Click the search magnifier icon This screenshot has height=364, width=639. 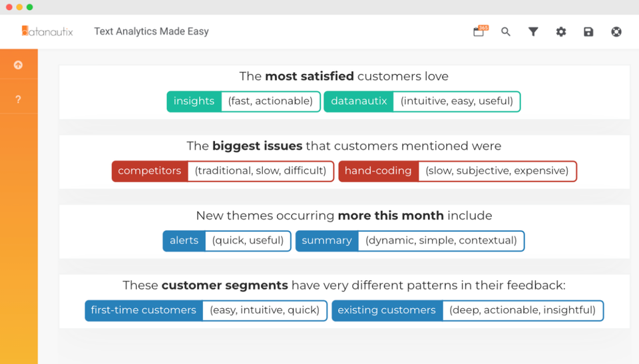(x=506, y=31)
